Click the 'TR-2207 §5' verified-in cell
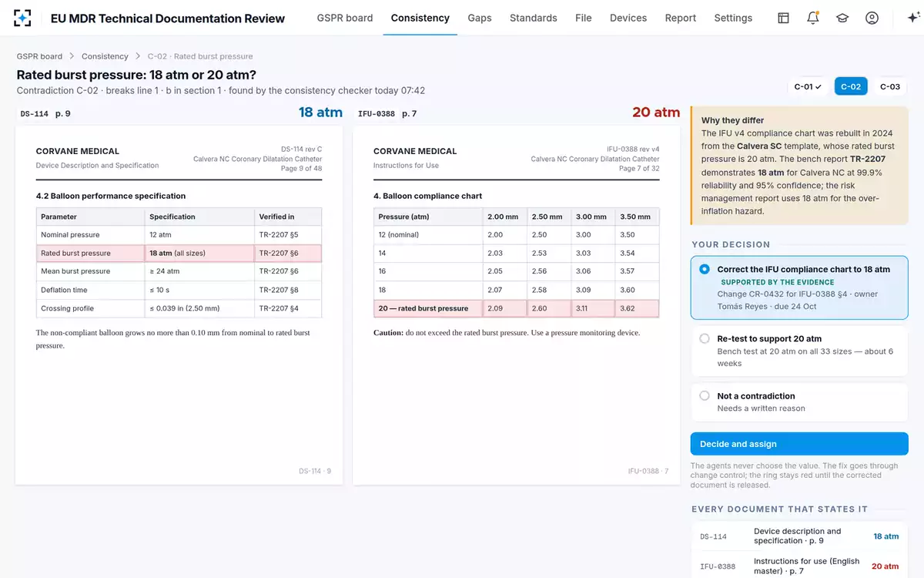The image size is (924, 578). pyautogui.click(x=288, y=234)
